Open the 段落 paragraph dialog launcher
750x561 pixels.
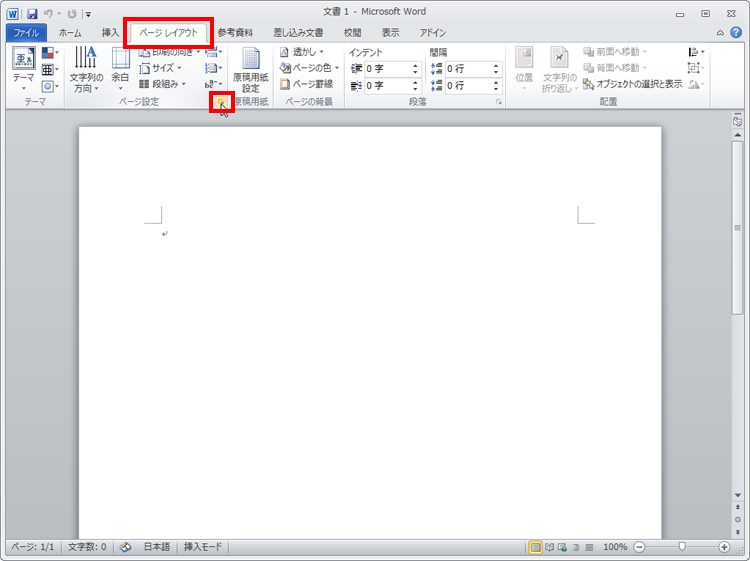(x=499, y=102)
